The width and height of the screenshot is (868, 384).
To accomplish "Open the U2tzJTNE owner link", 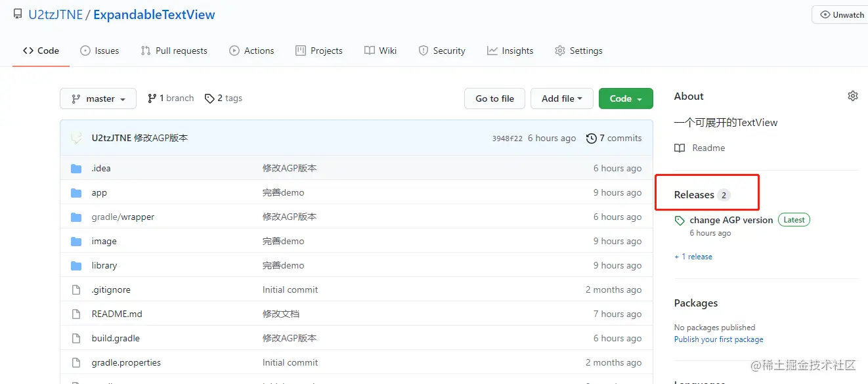I will [55, 14].
